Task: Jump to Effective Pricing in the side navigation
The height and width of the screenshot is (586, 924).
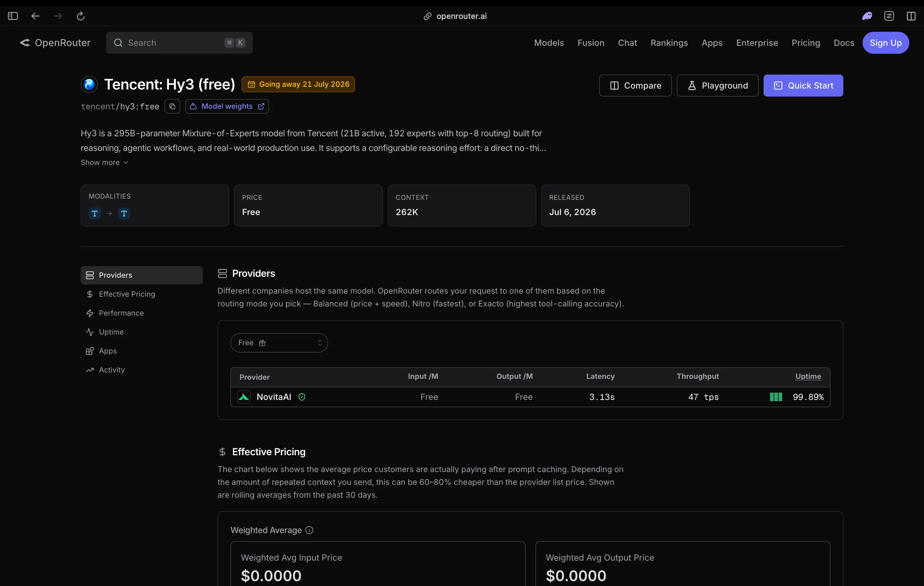Action: pyautogui.click(x=141, y=294)
